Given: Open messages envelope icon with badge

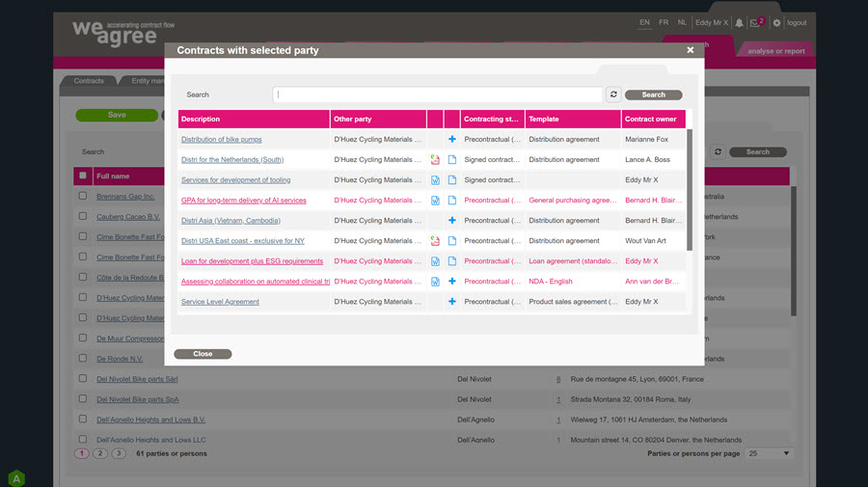Looking at the screenshot, I should point(756,22).
